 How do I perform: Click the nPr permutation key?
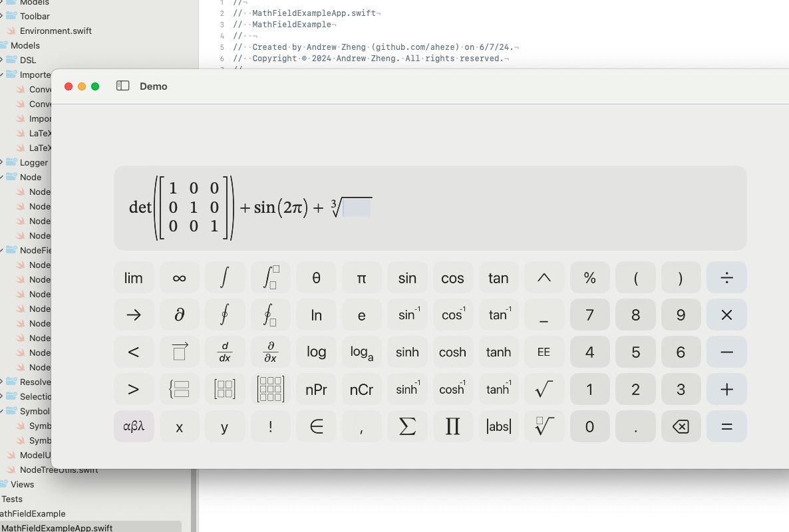pyautogui.click(x=316, y=389)
